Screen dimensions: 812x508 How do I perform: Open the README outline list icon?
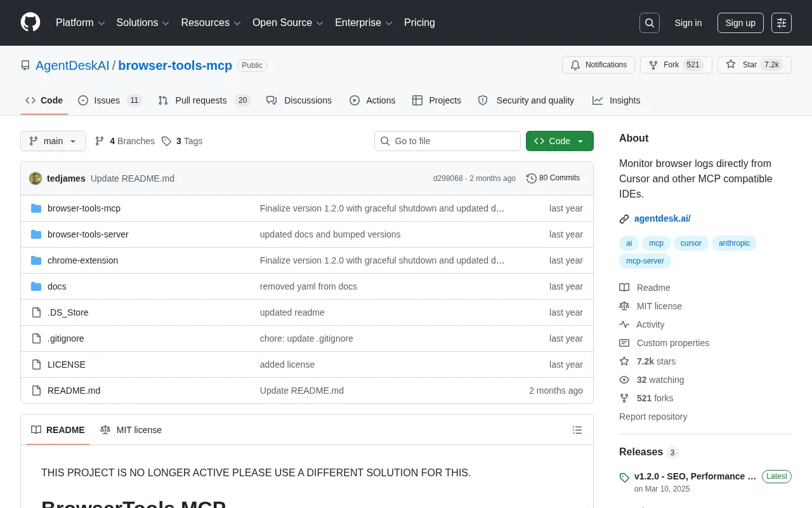click(577, 430)
